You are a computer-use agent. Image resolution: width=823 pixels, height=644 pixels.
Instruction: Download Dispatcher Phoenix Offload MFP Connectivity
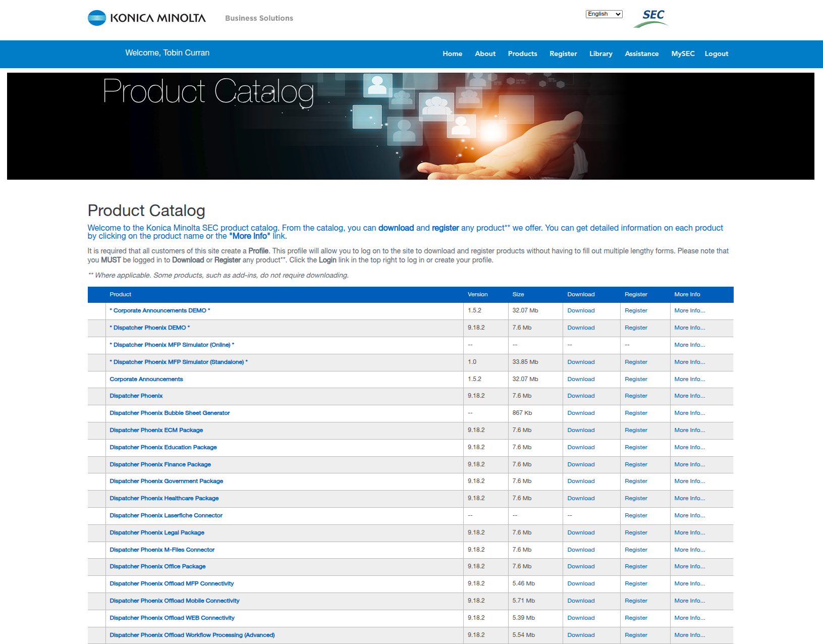[581, 584]
